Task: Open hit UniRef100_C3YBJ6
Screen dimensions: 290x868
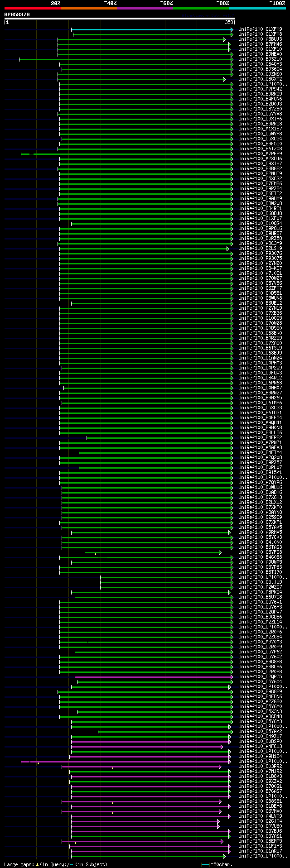Action: point(260,831)
